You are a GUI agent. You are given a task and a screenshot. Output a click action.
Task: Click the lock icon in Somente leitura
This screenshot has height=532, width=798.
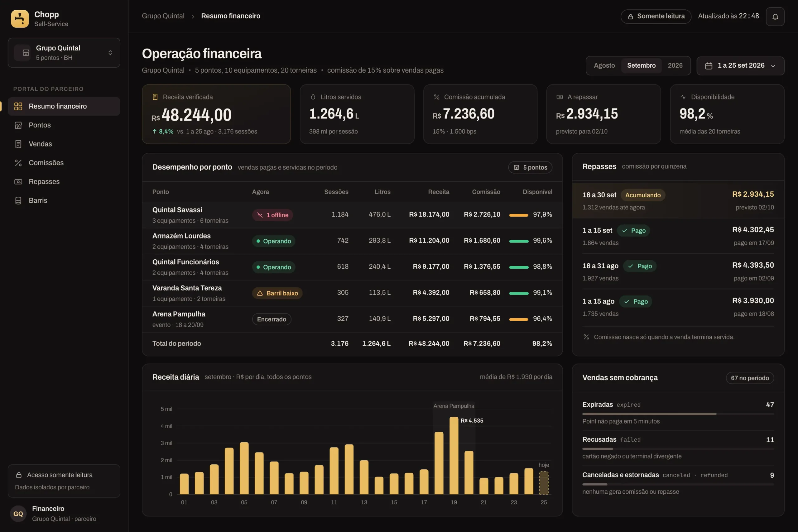coord(630,17)
